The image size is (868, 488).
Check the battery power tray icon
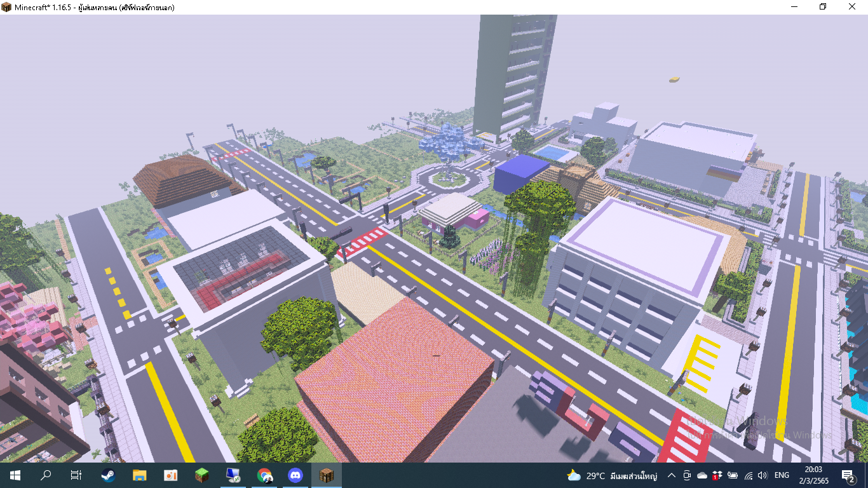coord(733,475)
